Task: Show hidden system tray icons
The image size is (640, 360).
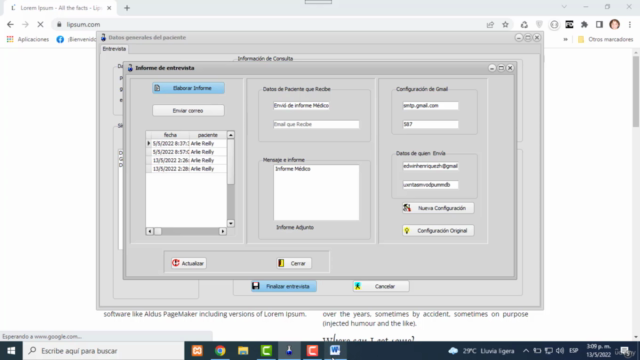Action: [526, 351]
